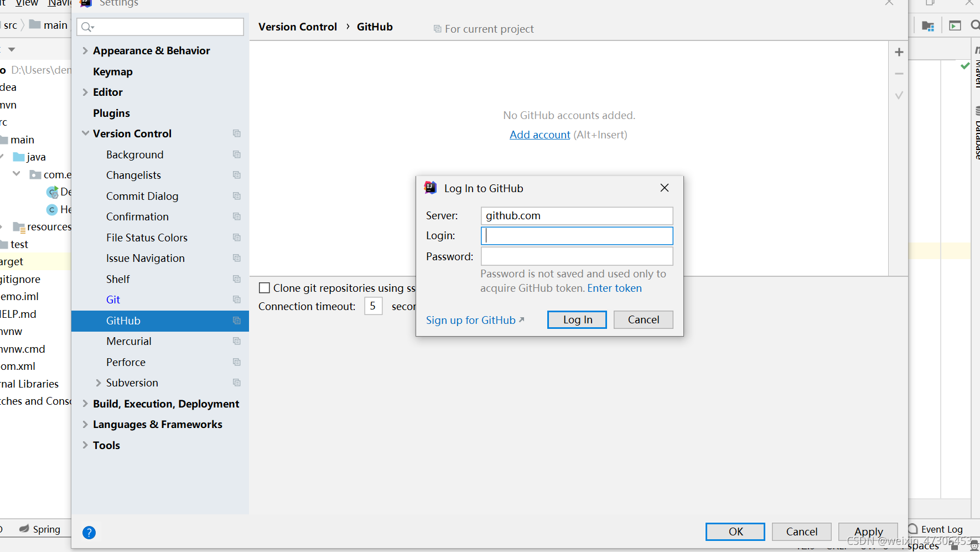Collapse the Version Control section

[85, 133]
